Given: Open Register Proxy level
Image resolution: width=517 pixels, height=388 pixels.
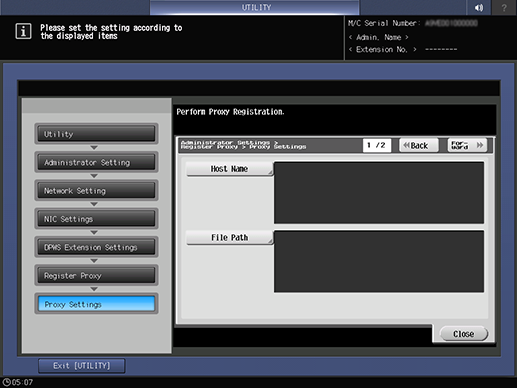Looking at the screenshot, I should [x=96, y=275].
